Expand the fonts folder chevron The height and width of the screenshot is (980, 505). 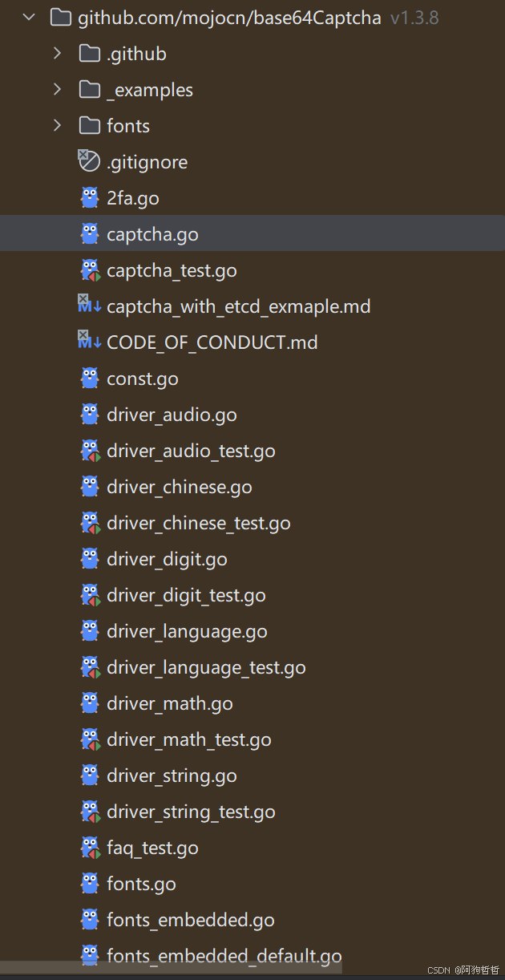click(x=57, y=125)
